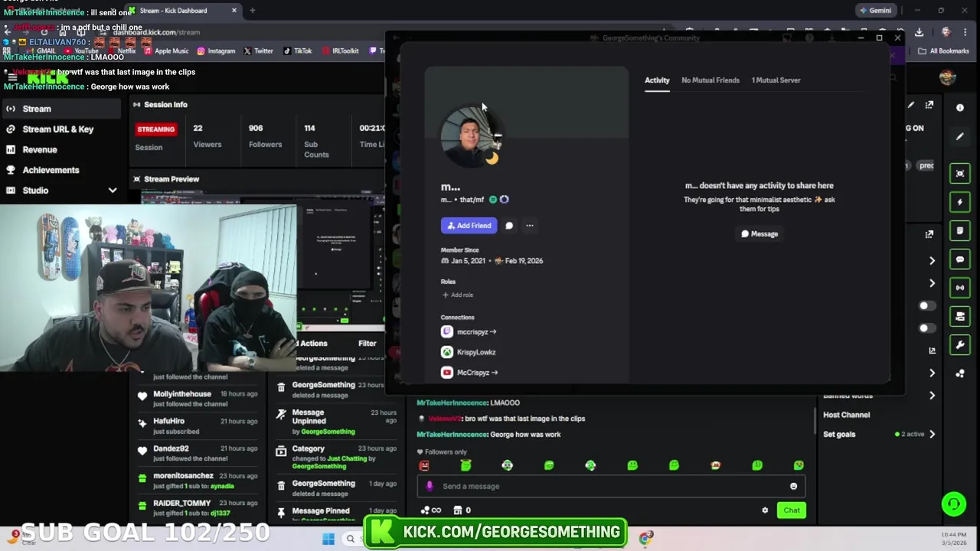Expand the Banned words row chevron
The image size is (980, 551).
932,396
